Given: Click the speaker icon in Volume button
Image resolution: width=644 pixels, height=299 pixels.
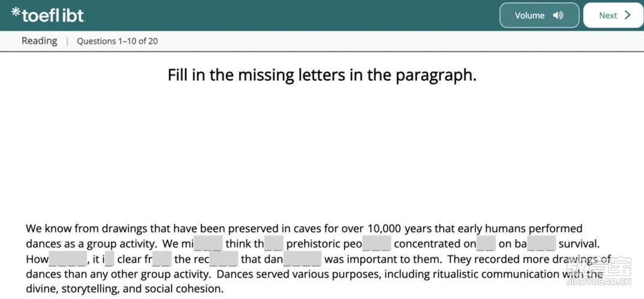Looking at the screenshot, I should (x=558, y=16).
